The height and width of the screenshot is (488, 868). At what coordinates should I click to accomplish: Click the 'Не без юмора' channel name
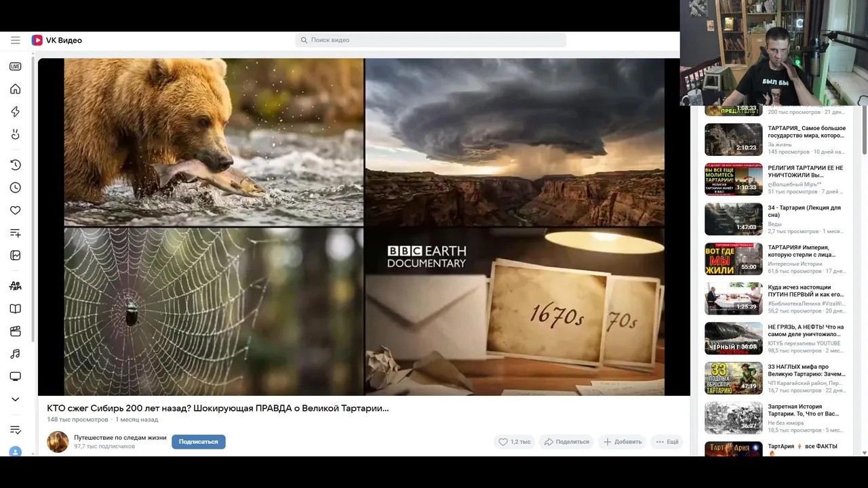785,423
